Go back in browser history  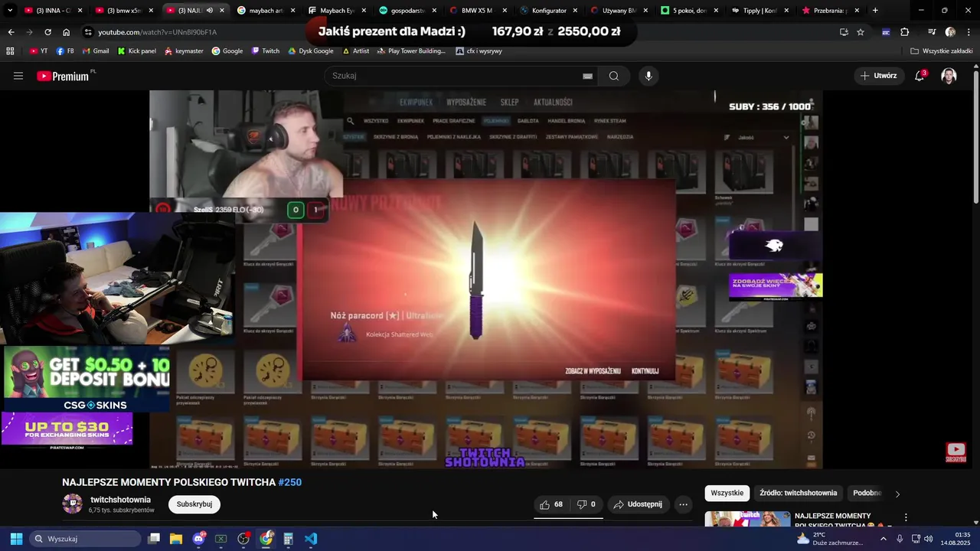[11, 32]
